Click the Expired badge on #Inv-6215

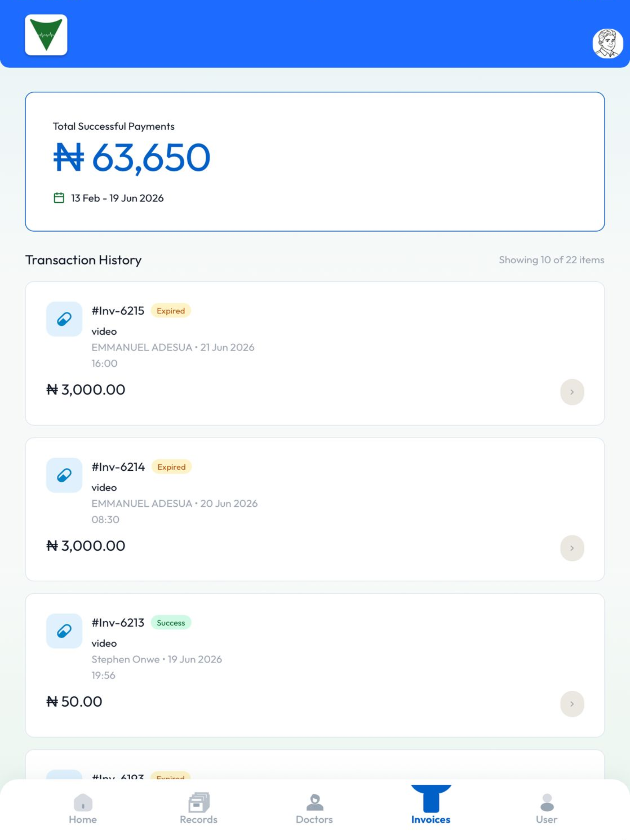click(171, 311)
